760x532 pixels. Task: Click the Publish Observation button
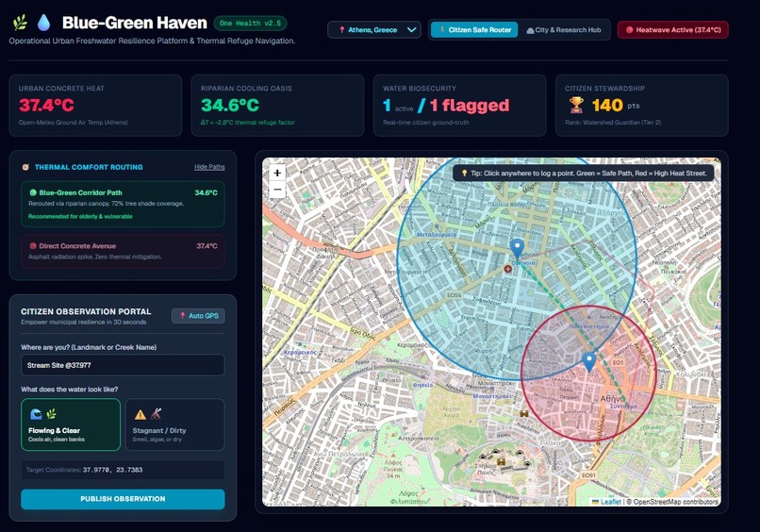tap(123, 499)
